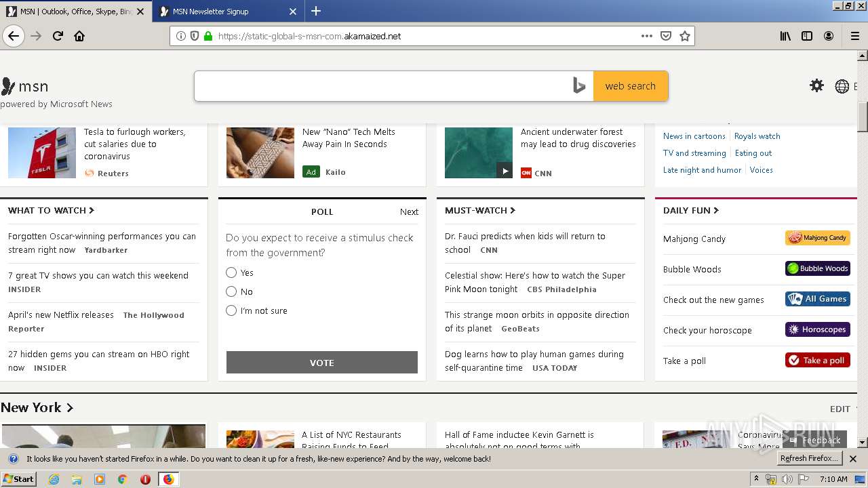
Task: Click the volume speaker tray icon
Action: 787,479
